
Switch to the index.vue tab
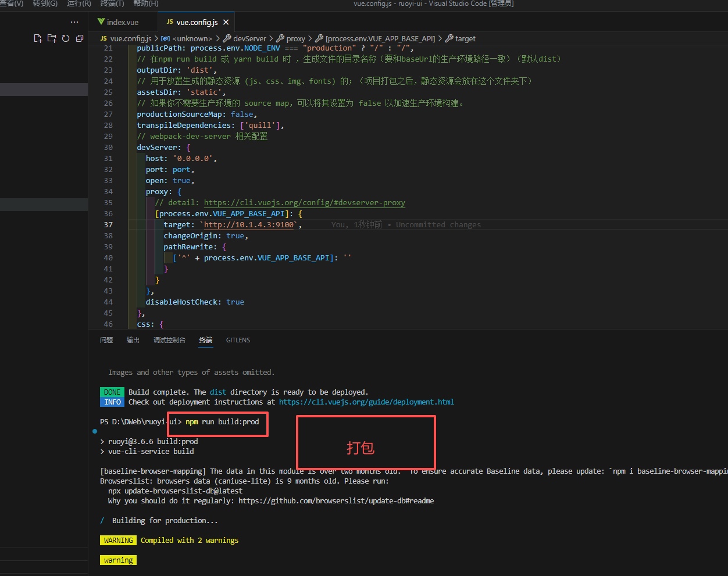pyautogui.click(x=122, y=22)
